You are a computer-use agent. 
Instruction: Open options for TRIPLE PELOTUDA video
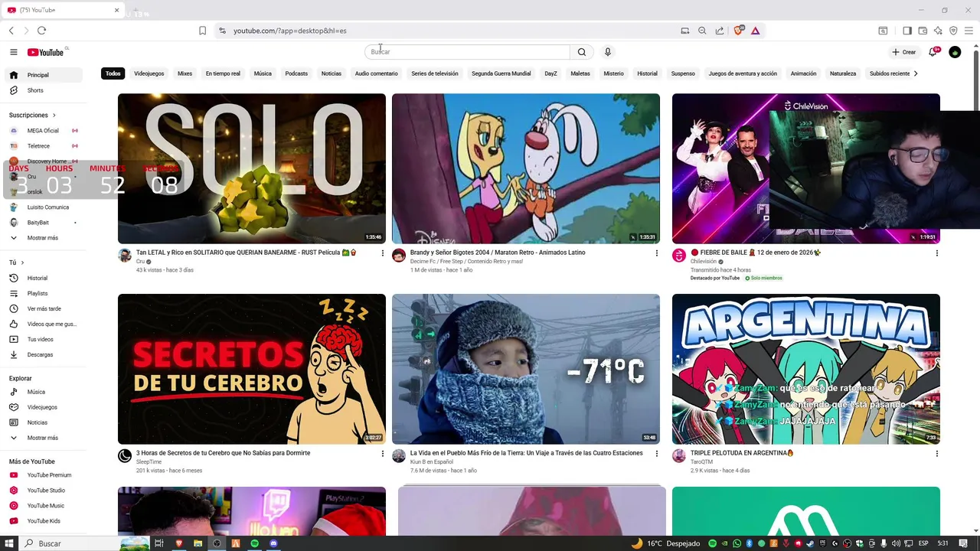[x=936, y=453]
